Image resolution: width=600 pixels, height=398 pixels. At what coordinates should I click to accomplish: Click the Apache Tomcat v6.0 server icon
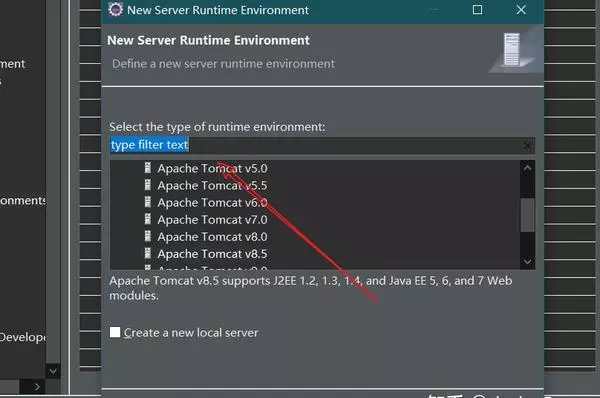(x=148, y=202)
